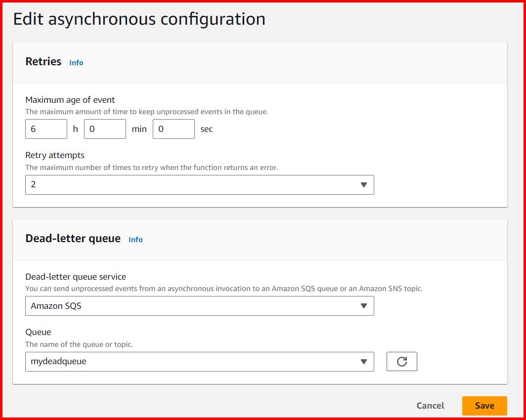Click the hours input field

pyautogui.click(x=46, y=129)
